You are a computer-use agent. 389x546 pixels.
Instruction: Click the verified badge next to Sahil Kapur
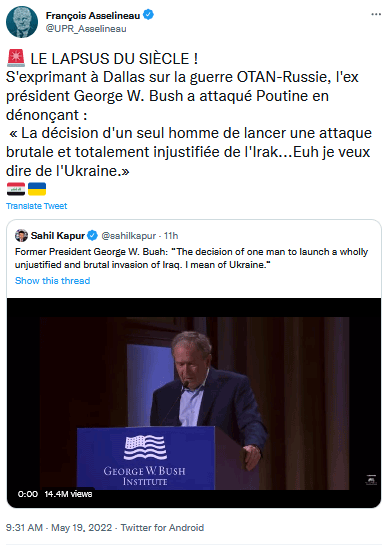(x=92, y=236)
